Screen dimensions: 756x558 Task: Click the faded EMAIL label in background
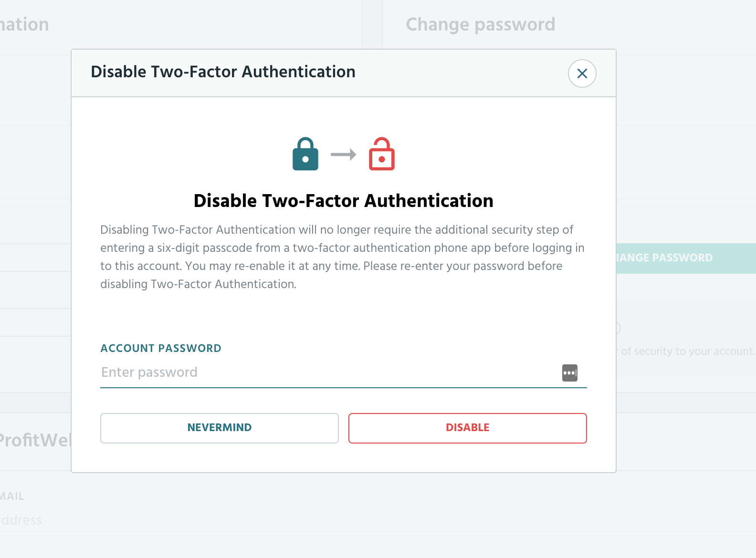(x=12, y=496)
